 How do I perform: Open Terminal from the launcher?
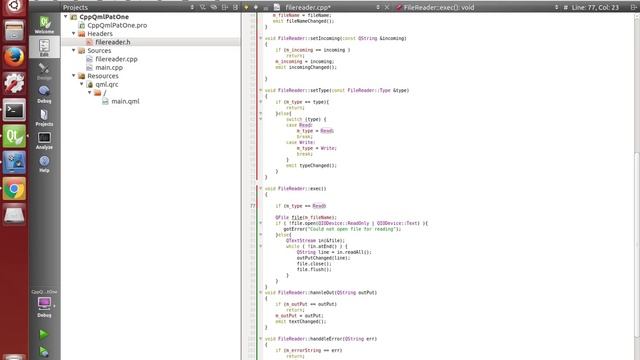(x=14, y=110)
